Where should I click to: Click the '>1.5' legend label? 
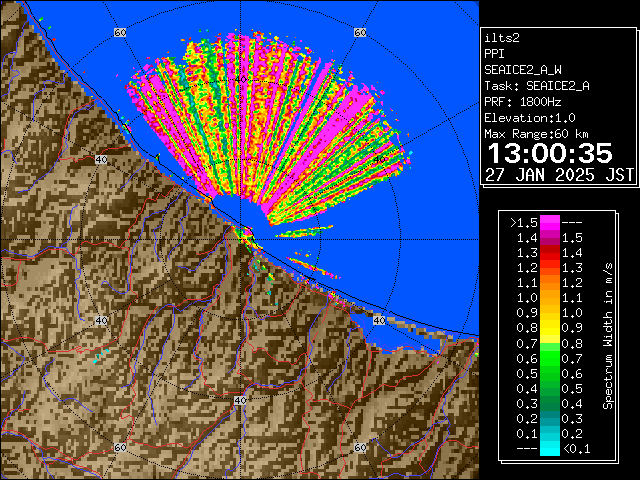(524, 223)
